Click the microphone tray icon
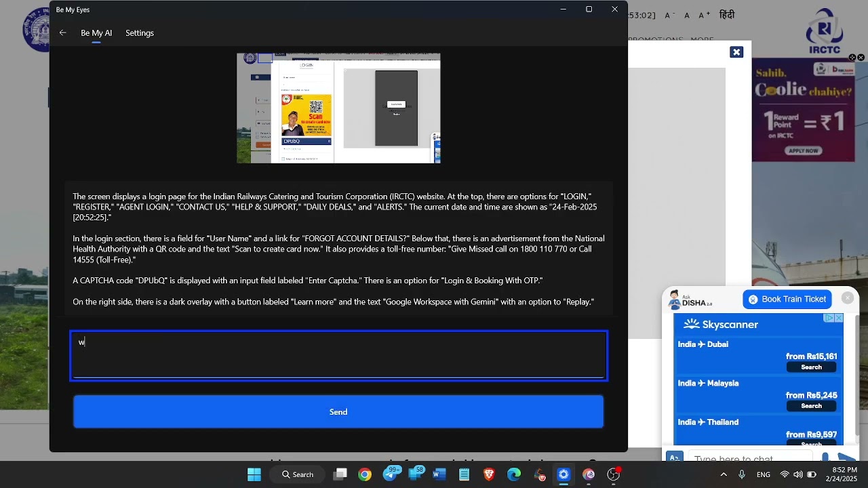 (742, 474)
